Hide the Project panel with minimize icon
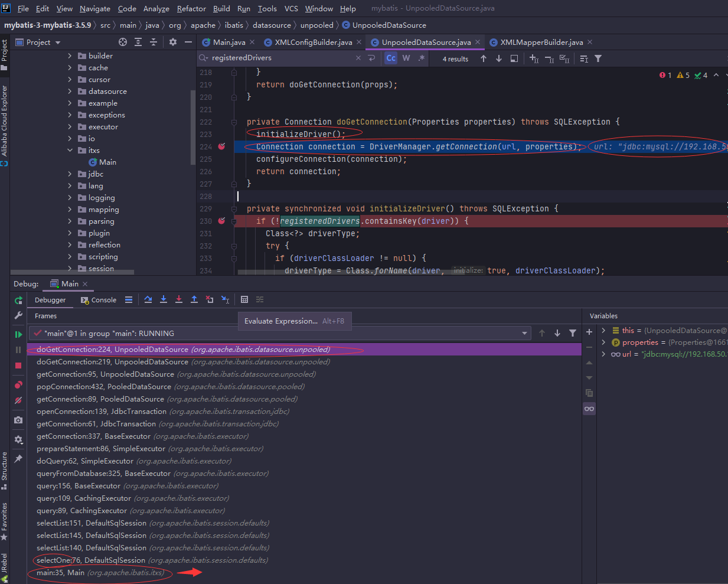728x584 pixels. pos(188,42)
